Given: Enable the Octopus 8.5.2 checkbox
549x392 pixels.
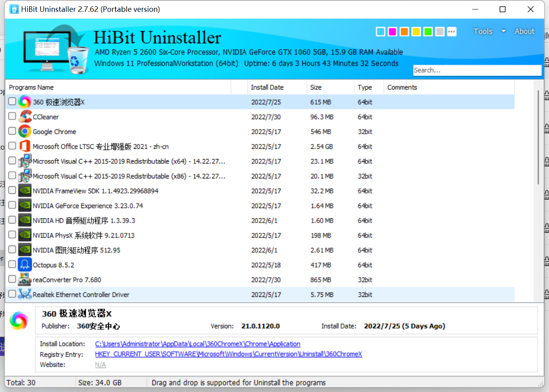Looking at the screenshot, I should (12, 264).
